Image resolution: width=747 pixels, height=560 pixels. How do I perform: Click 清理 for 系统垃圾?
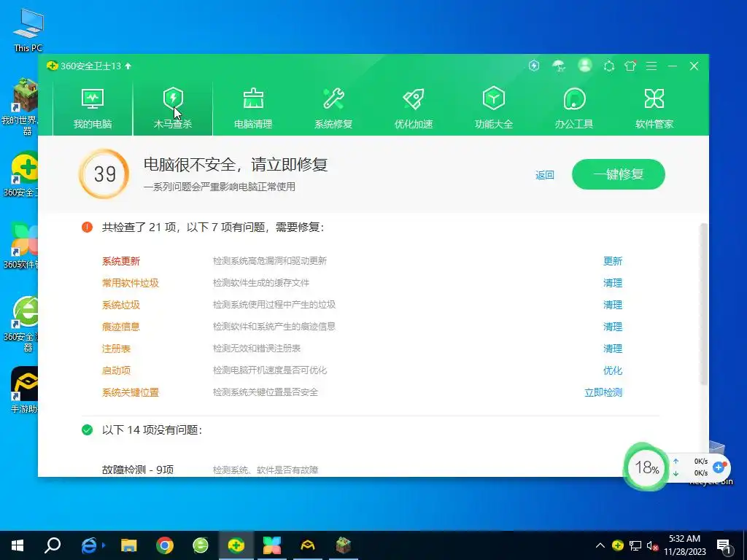(613, 305)
